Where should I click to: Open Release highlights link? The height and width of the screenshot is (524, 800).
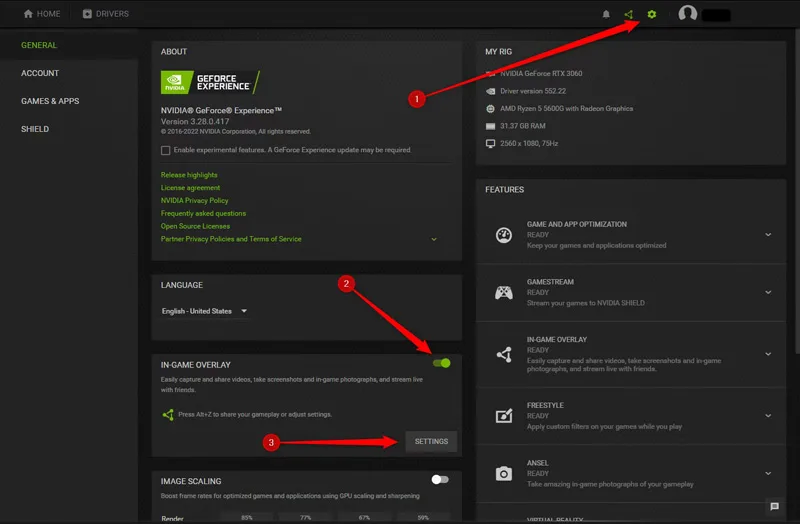pyautogui.click(x=189, y=175)
